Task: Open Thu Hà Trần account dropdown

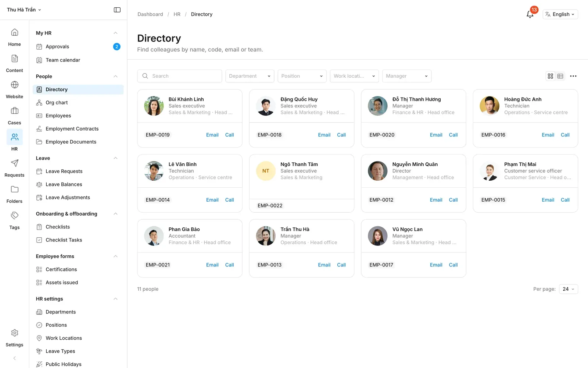Action: [24, 10]
